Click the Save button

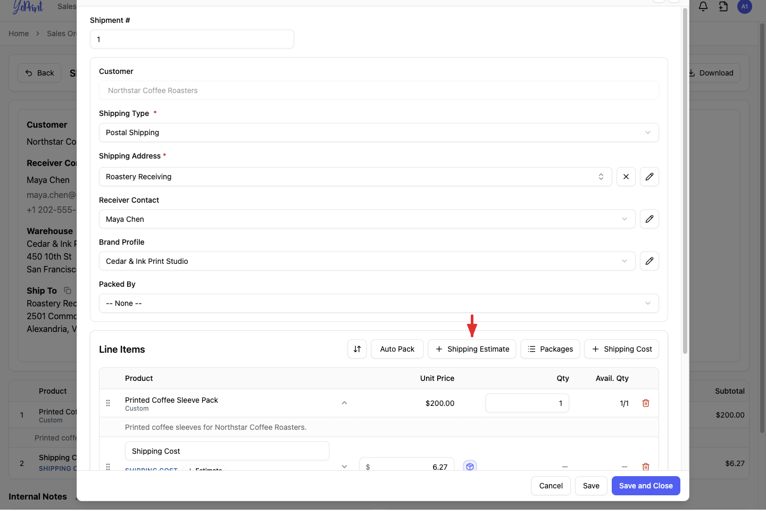(x=591, y=486)
